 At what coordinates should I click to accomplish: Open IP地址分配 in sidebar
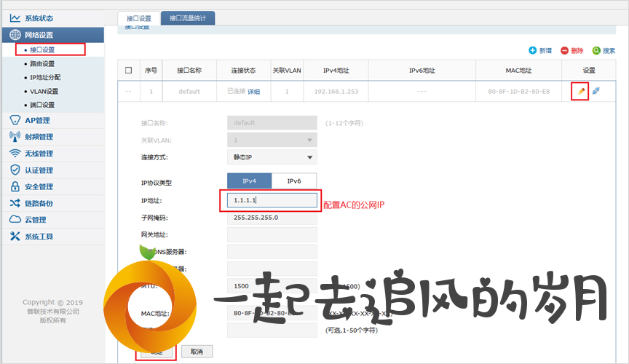(x=45, y=77)
